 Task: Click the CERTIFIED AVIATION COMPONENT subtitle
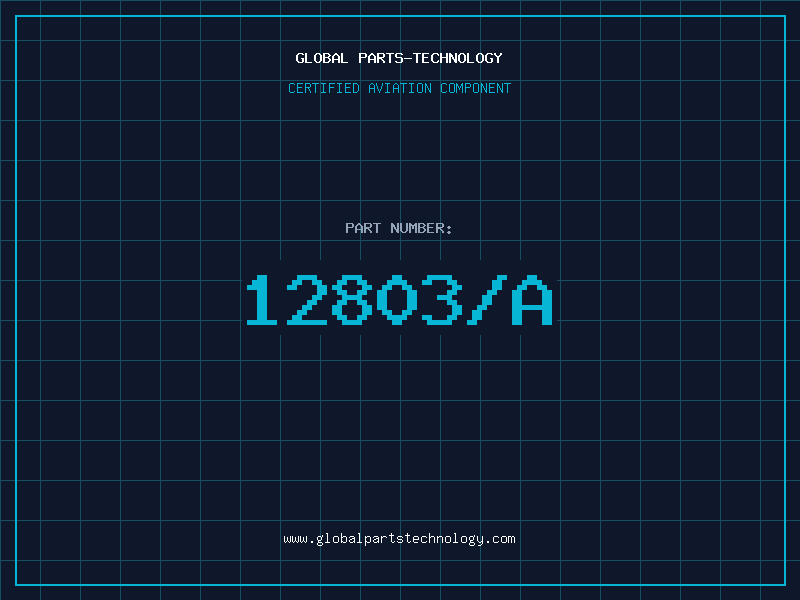click(399, 88)
